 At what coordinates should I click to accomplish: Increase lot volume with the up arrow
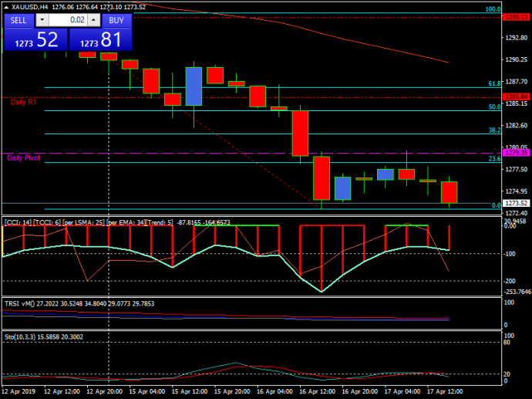coord(93,20)
